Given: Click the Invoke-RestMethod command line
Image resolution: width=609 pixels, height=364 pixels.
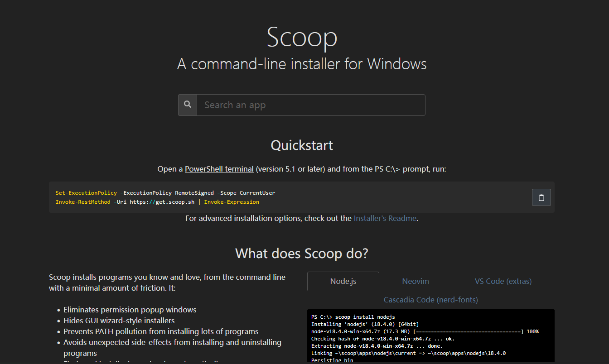Looking at the screenshot, I should (157, 202).
